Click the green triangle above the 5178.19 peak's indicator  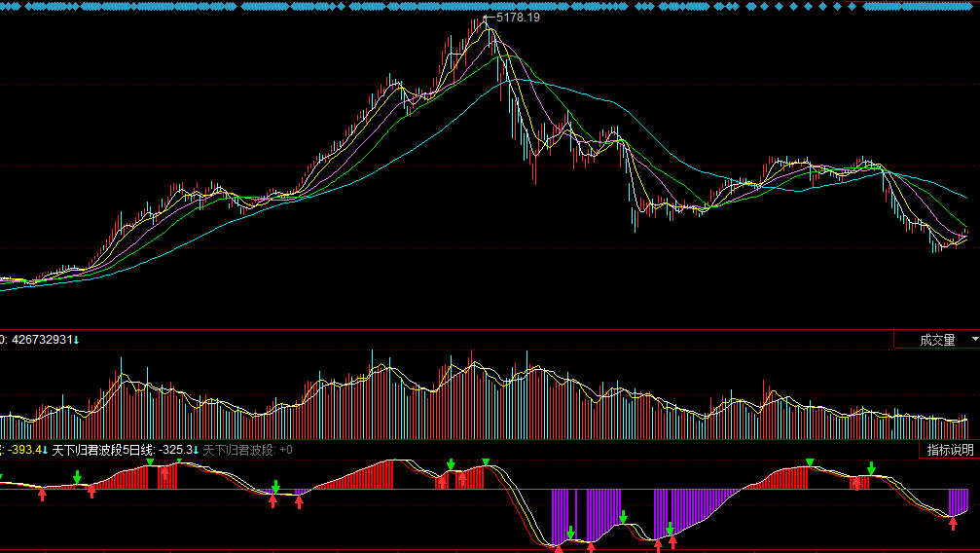[486, 461]
